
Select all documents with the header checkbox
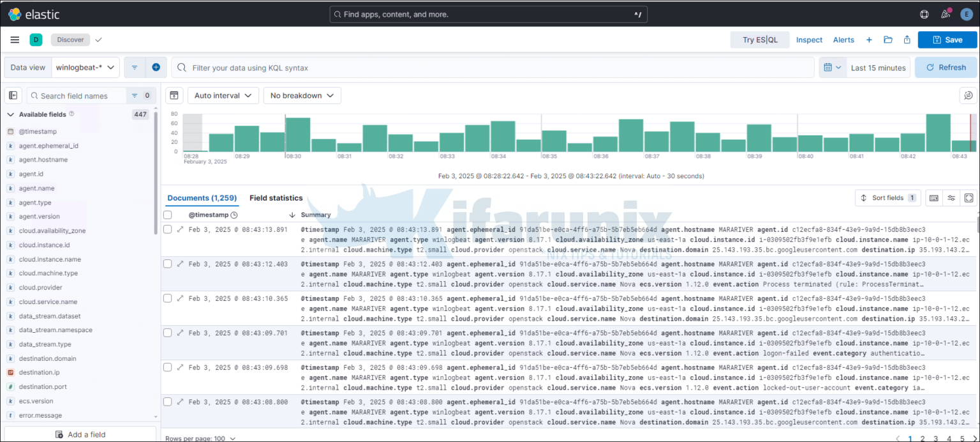[x=167, y=215]
